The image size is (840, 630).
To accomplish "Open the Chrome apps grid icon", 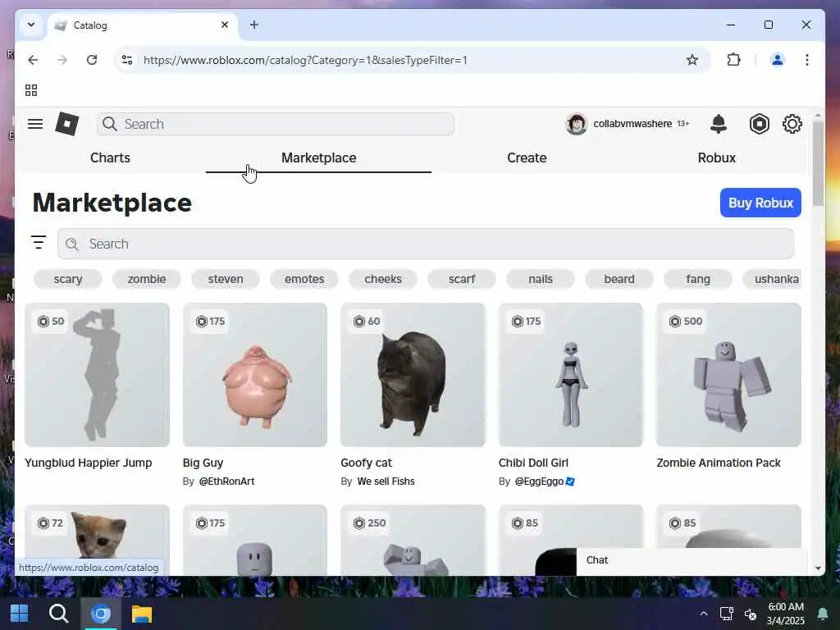I will (31, 90).
